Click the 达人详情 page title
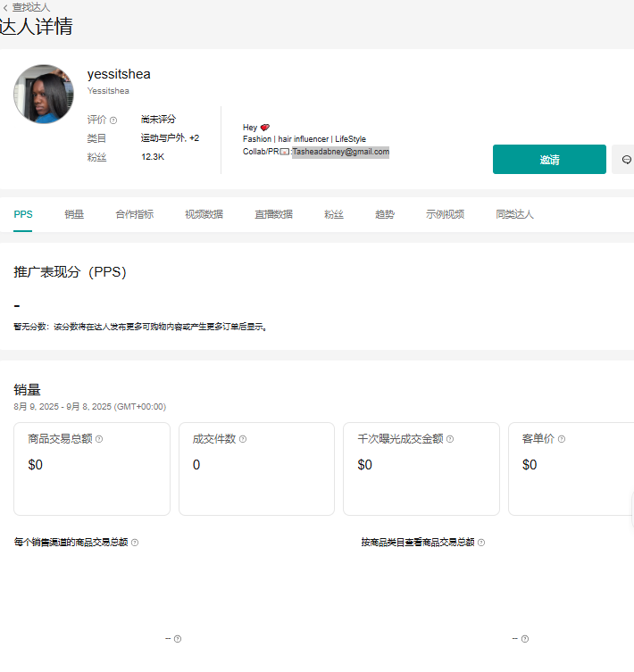 point(37,27)
